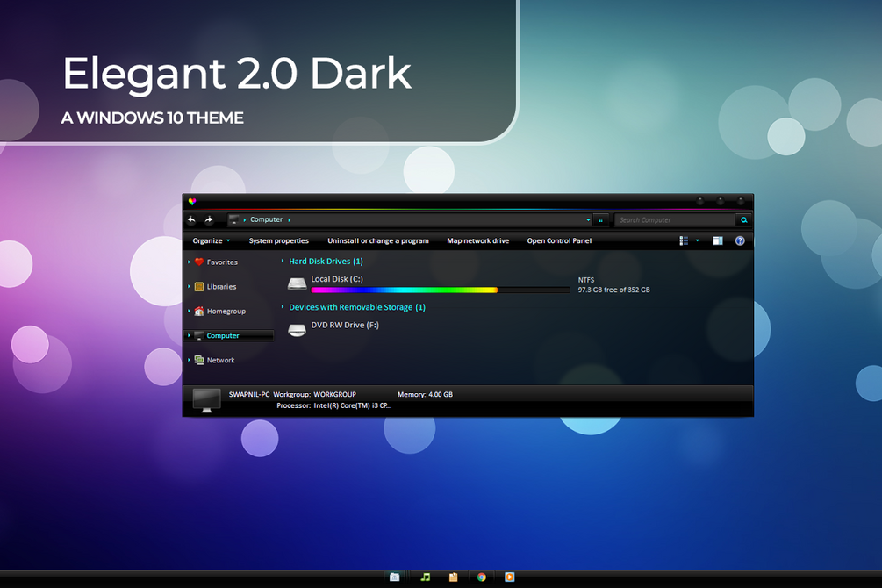Select the DVD RW Drive (F:) icon

pos(297,330)
